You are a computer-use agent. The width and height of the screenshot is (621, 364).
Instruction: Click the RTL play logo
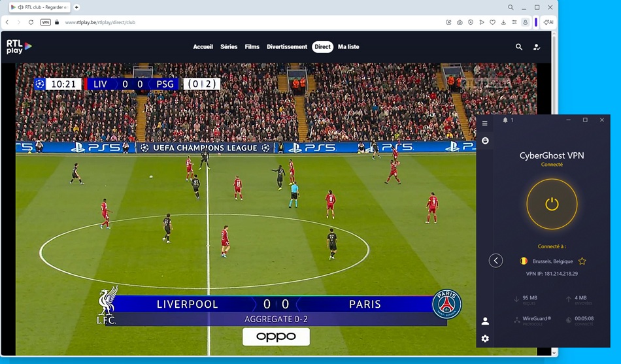pyautogui.click(x=18, y=46)
